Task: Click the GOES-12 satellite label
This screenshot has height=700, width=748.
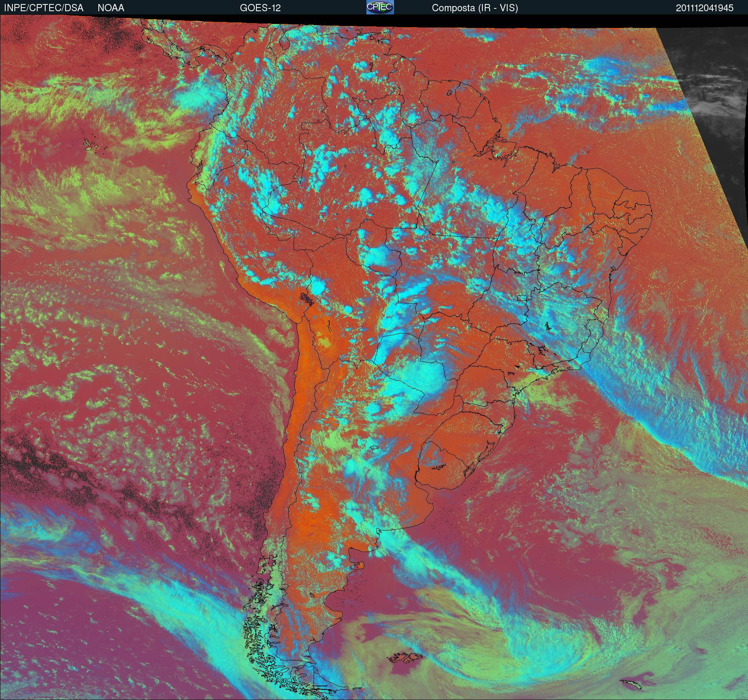Action: (x=260, y=8)
